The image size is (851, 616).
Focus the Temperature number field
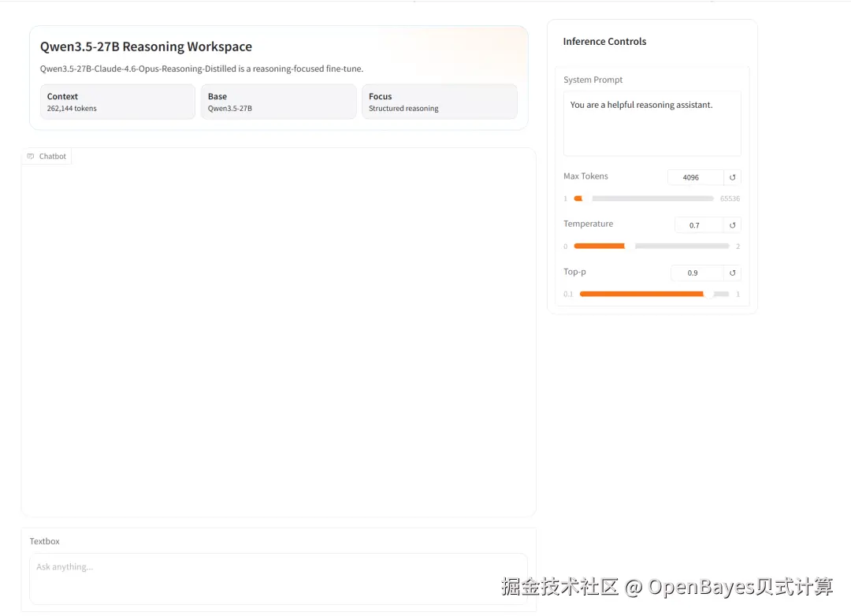pyautogui.click(x=699, y=225)
